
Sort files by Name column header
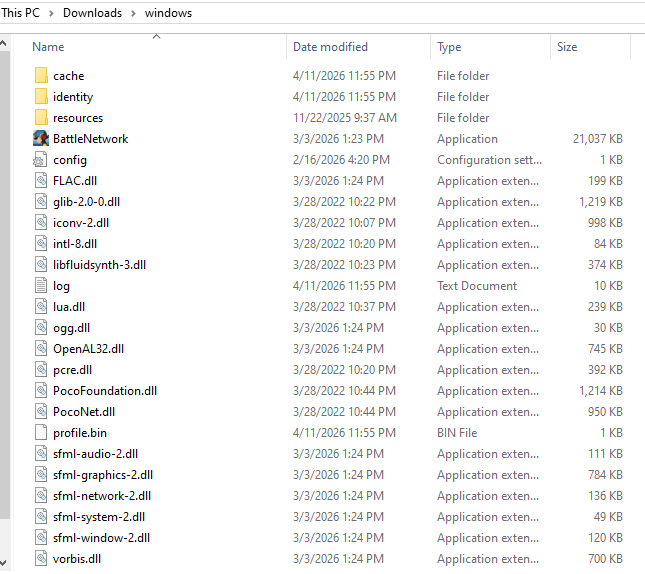48,47
